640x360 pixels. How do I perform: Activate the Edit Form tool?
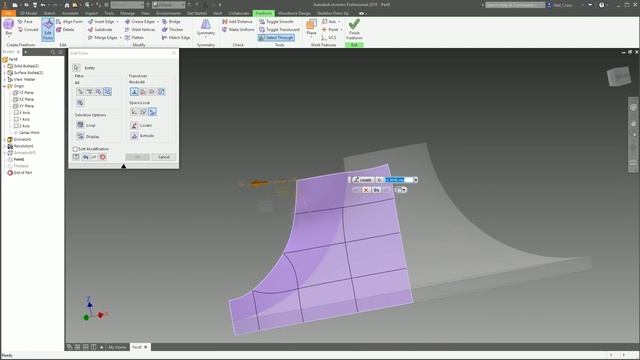pyautogui.click(x=48, y=29)
